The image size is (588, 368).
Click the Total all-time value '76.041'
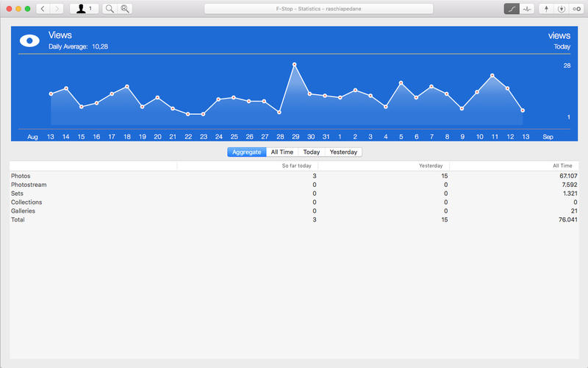click(x=567, y=219)
